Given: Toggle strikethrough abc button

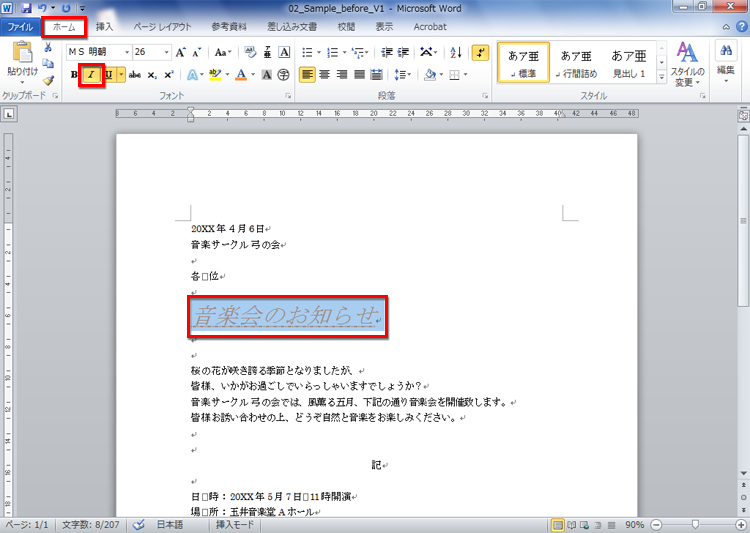Looking at the screenshot, I should (x=135, y=75).
